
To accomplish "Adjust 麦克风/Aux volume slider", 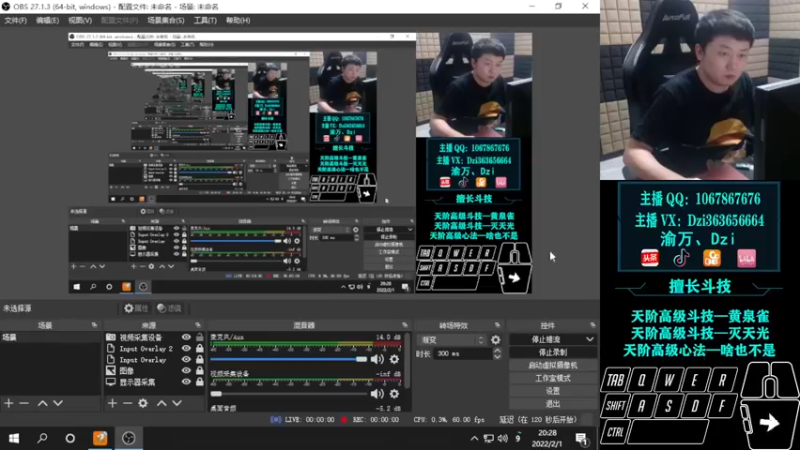I will coord(289,359).
